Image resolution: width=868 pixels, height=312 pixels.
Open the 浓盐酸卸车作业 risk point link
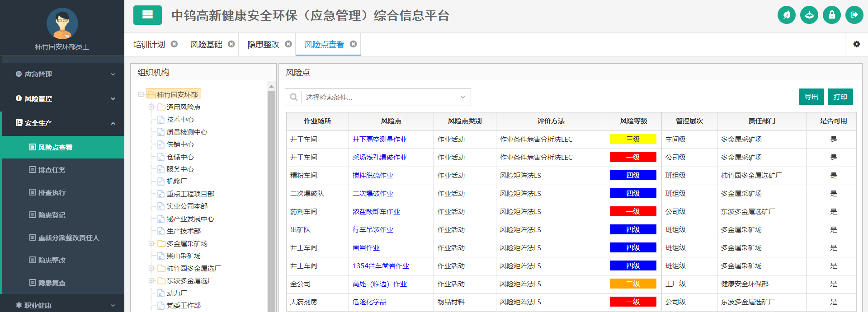tap(376, 212)
